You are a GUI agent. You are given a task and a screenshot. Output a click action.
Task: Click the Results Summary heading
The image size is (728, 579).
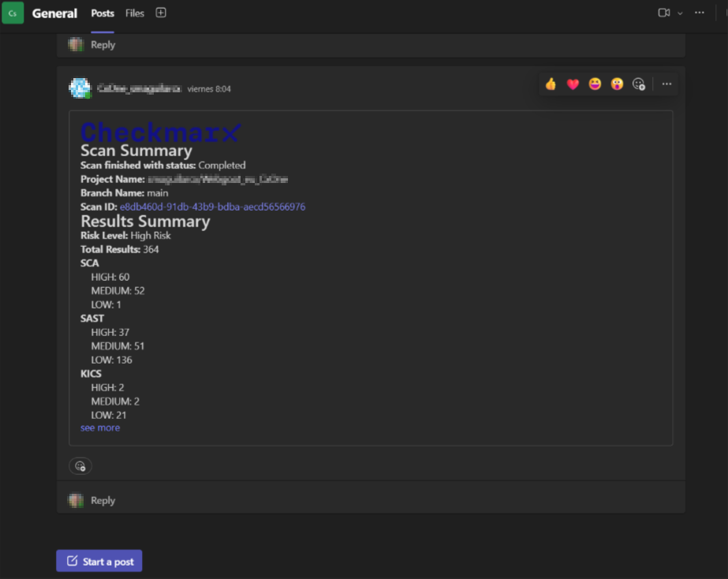[145, 222]
